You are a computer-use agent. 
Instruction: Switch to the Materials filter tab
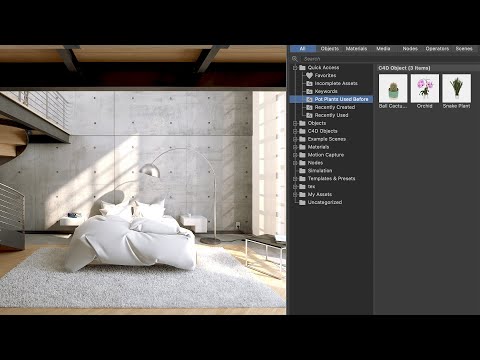[x=356, y=49]
